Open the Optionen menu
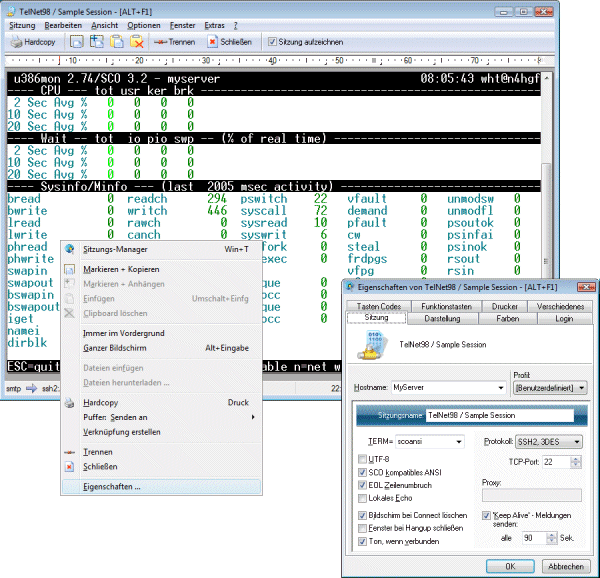The image size is (600, 578). click(x=144, y=26)
